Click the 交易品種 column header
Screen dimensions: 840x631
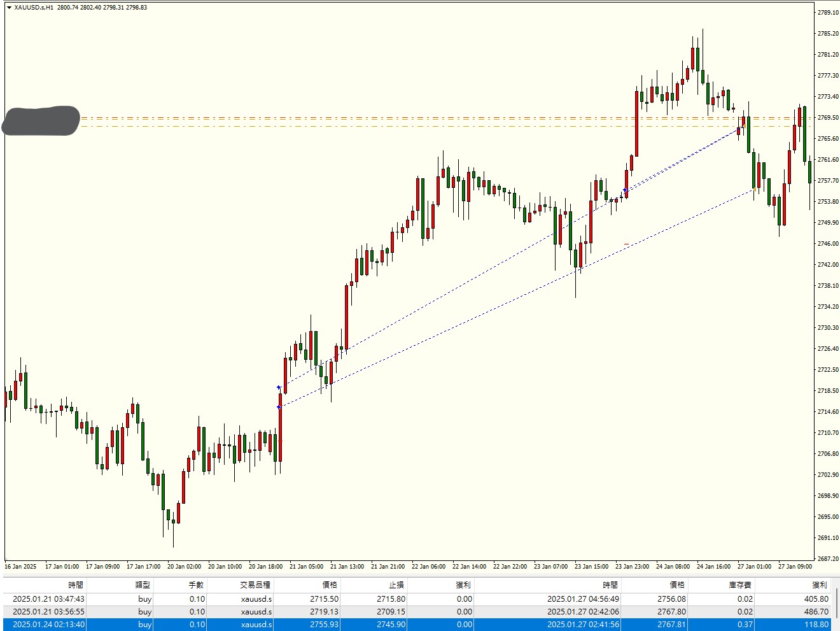[x=255, y=585]
